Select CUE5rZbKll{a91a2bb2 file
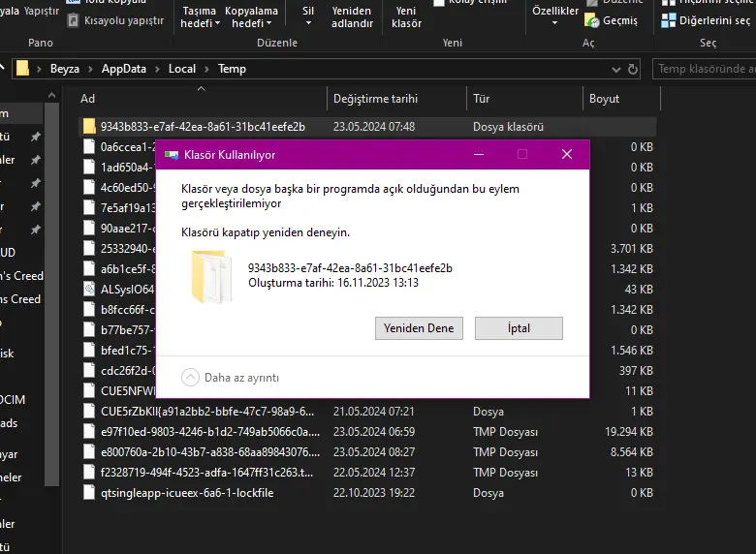The image size is (756, 554). click(366, 412)
